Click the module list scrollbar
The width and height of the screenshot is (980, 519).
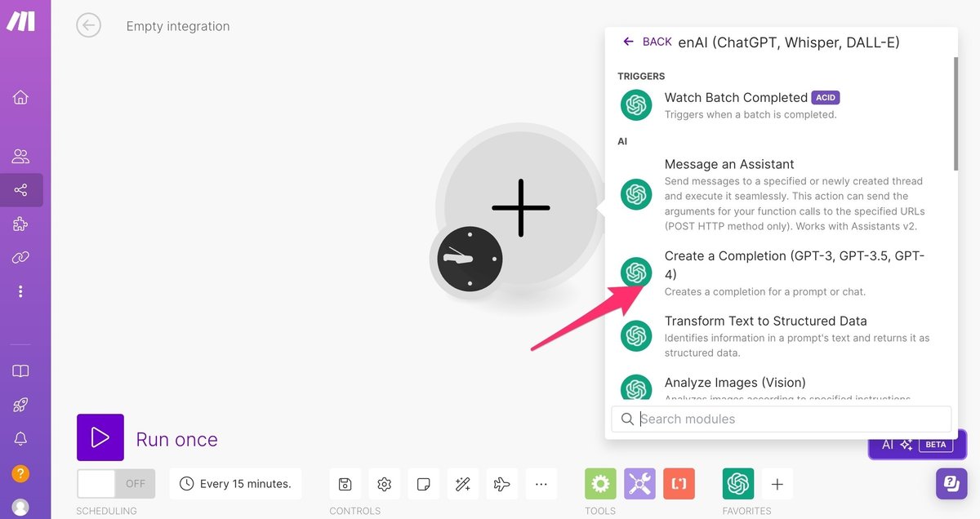tap(955, 114)
